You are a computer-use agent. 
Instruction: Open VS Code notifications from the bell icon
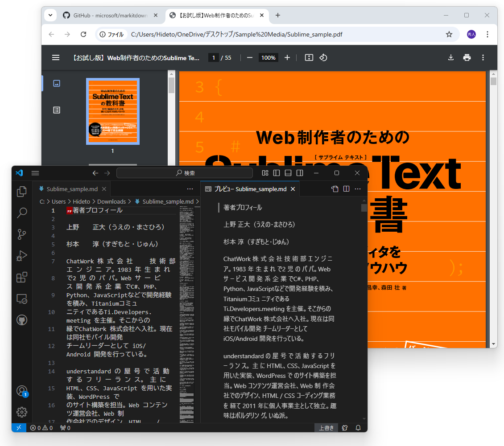358,428
